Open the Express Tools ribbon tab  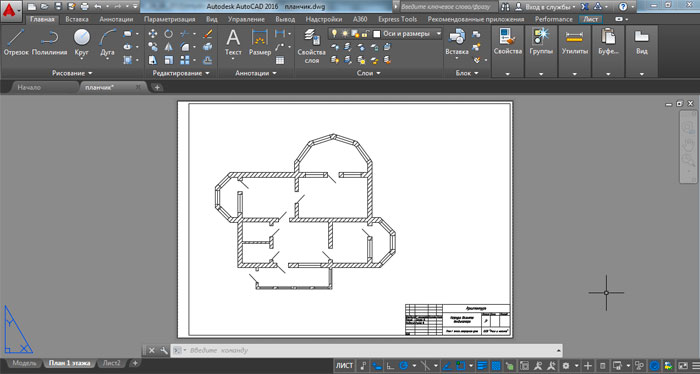[397, 19]
